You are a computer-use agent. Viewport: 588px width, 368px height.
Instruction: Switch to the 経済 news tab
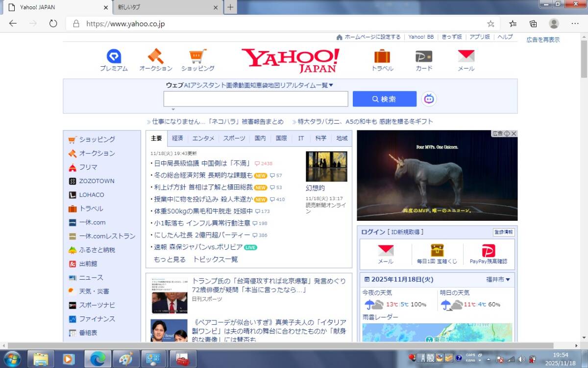177,138
